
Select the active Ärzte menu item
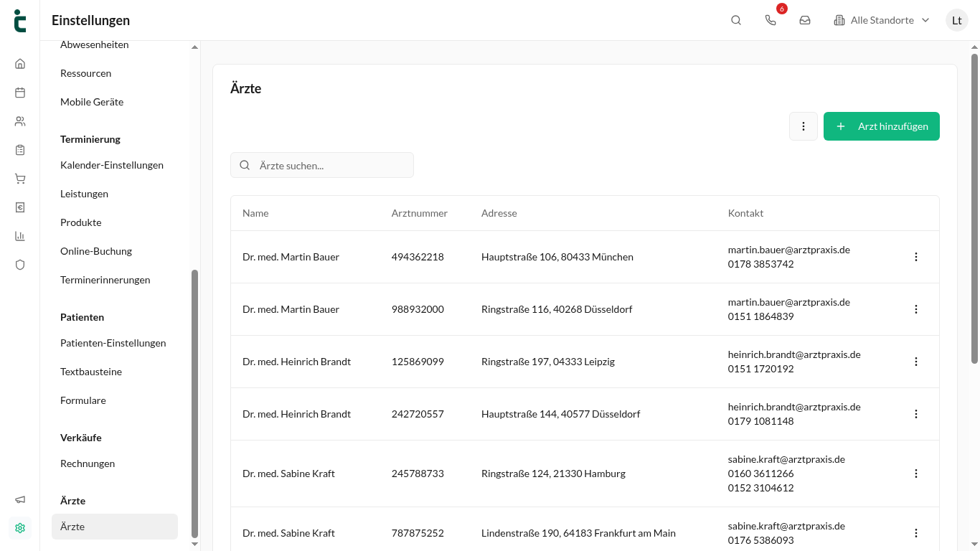[115, 527]
